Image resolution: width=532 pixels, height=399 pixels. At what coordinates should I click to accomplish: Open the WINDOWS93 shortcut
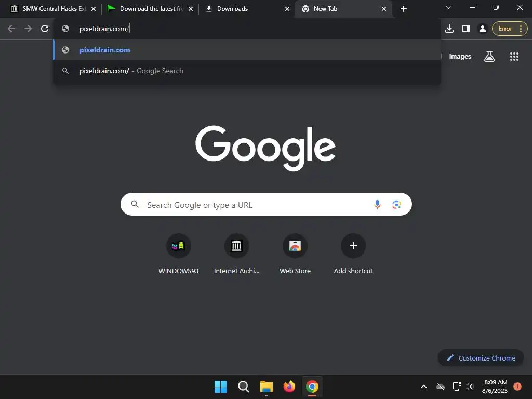[x=179, y=254]
